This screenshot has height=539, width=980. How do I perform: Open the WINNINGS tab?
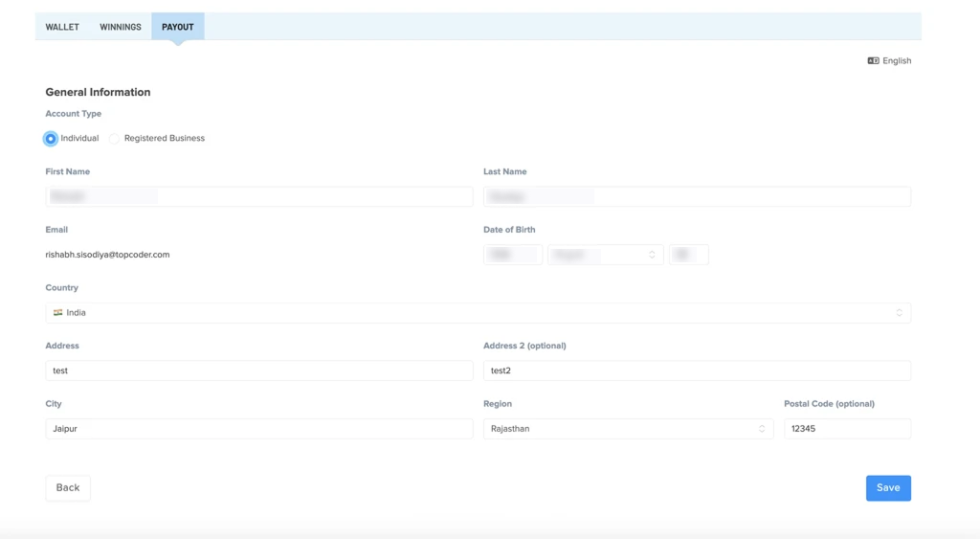(x=120, y=27)
